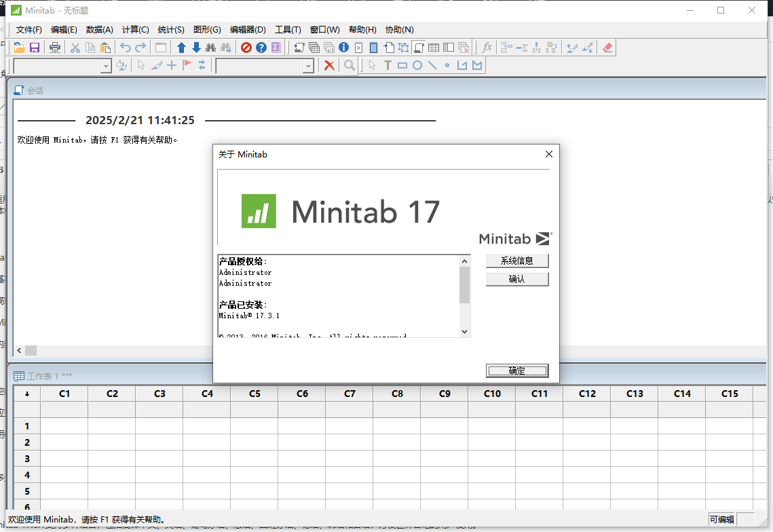Open the 文件(F) menu

(x=29, y=30)
